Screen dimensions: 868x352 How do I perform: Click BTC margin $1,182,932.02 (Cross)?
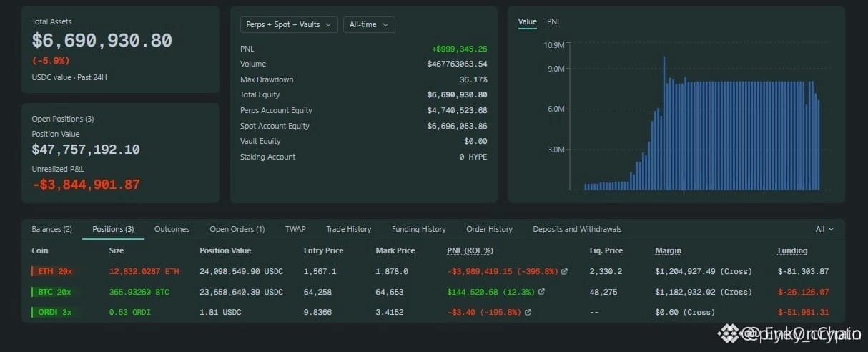703,292
